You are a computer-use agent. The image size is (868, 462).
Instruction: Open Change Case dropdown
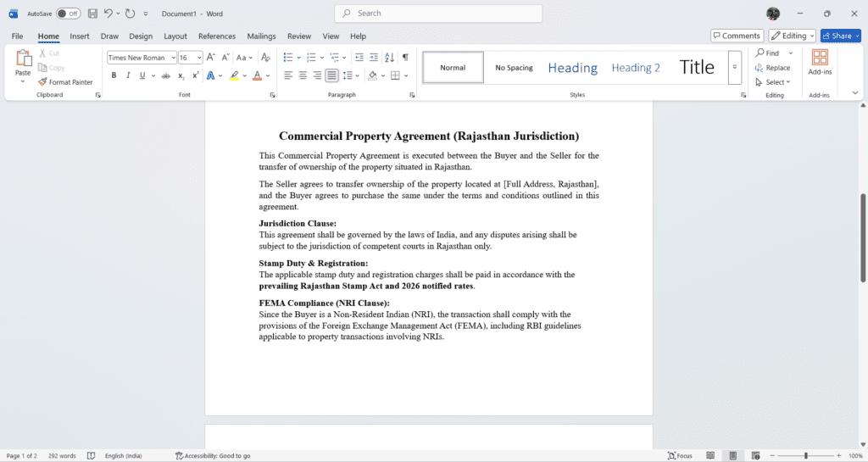[x=244, y=58]
